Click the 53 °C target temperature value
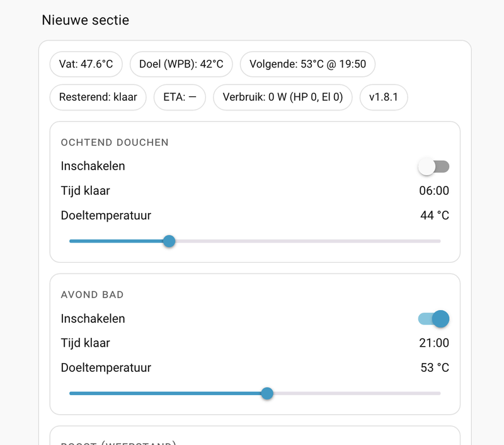This screenshot has height=445, width=504. coord(435,368)
